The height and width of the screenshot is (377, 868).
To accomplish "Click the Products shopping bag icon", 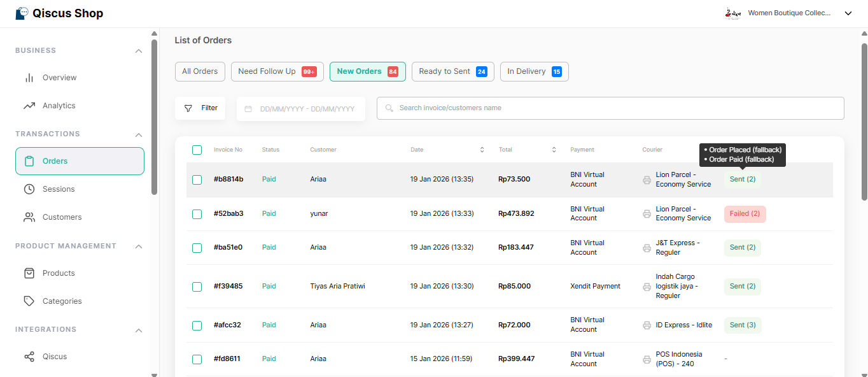I will click(x=29, y=273).
